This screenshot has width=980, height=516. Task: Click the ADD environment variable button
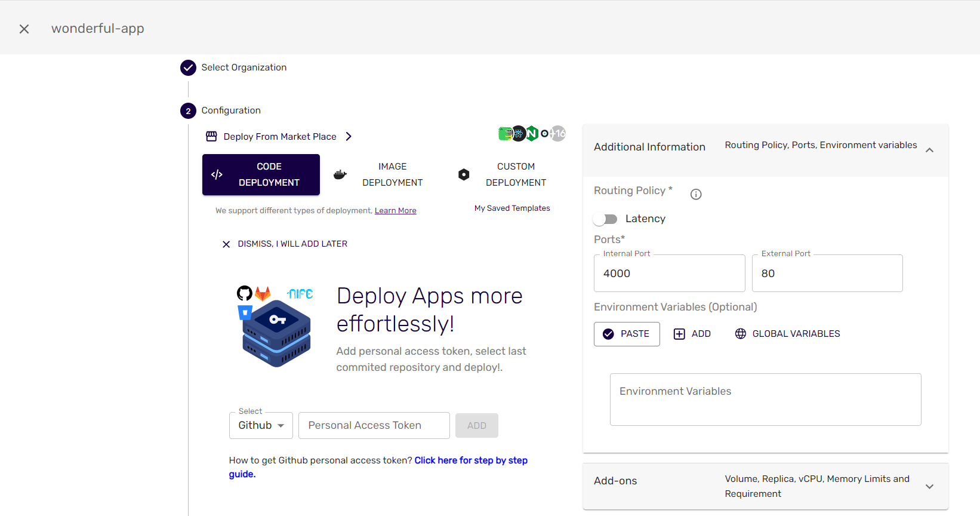(692, 334)
